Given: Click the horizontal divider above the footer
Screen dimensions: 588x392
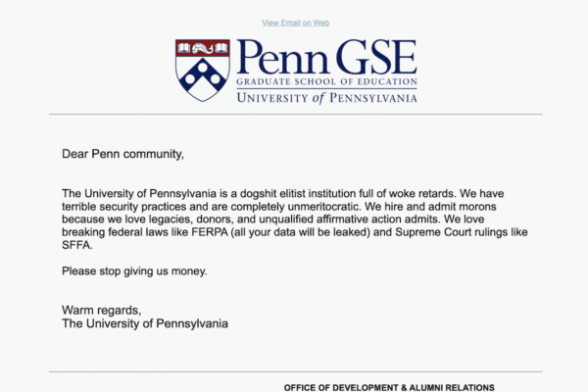Looking at the screenshot, I should pyautogui.click(x=294, y=371).
